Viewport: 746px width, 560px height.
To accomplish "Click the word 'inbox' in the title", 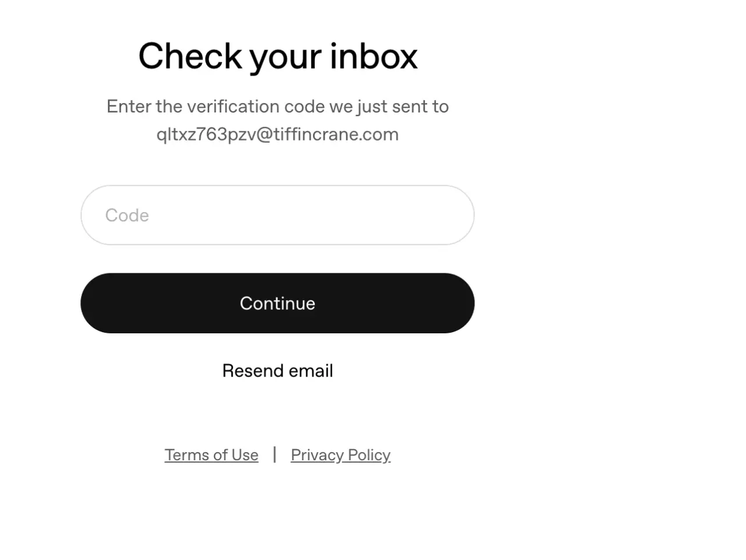I will point(374,56).
